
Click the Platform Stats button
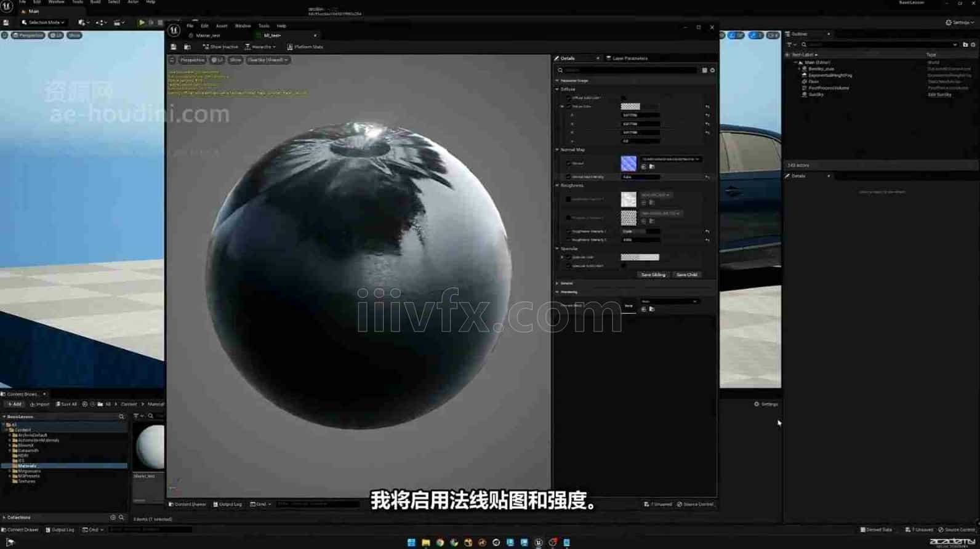tap(305, 47)
